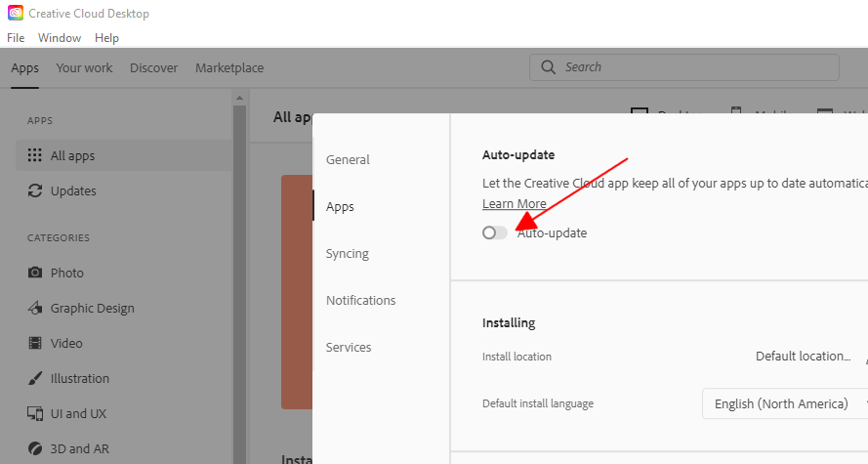This screenshot has width=868, height=464.
Task: Click the 3D and AR sphere icon
Action: tap(35, 448)
